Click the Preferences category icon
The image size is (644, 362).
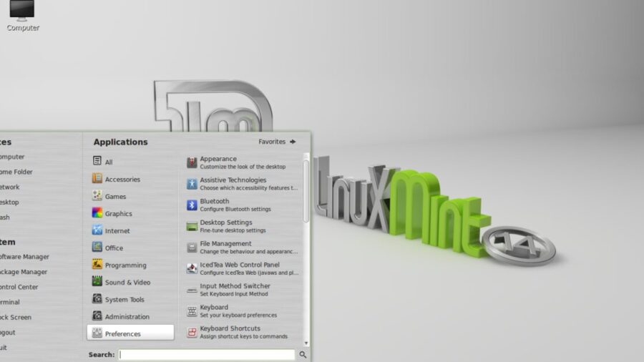(97, 333)
